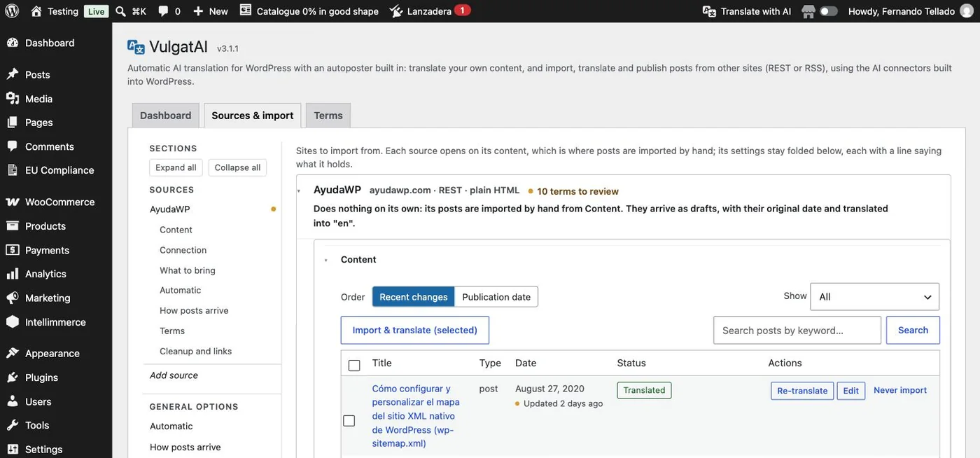Screen dimensions: 980x458
Task: Open Settings sidebar icon
Action: tap(13, 450)
